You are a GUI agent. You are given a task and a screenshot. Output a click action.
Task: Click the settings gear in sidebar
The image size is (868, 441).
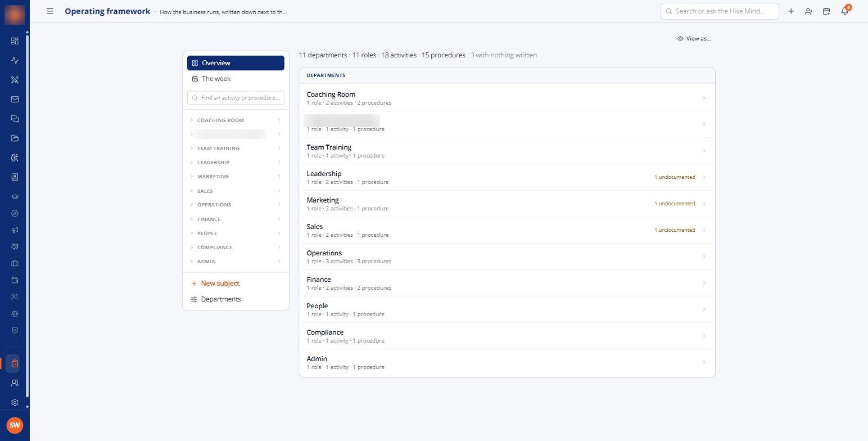15,403
